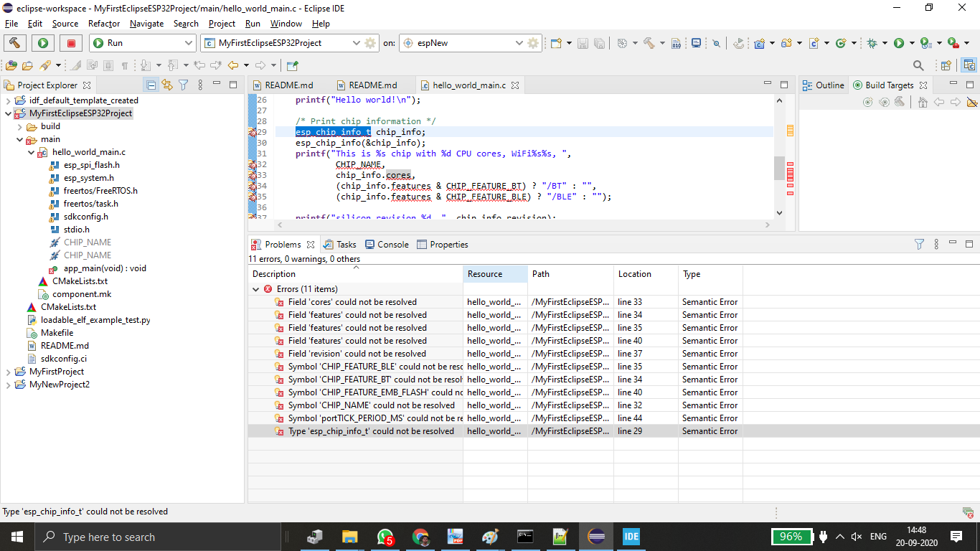980x551 pixels.
Task: Open the search magnifier icon near Outline
Action: click(919, 65)
